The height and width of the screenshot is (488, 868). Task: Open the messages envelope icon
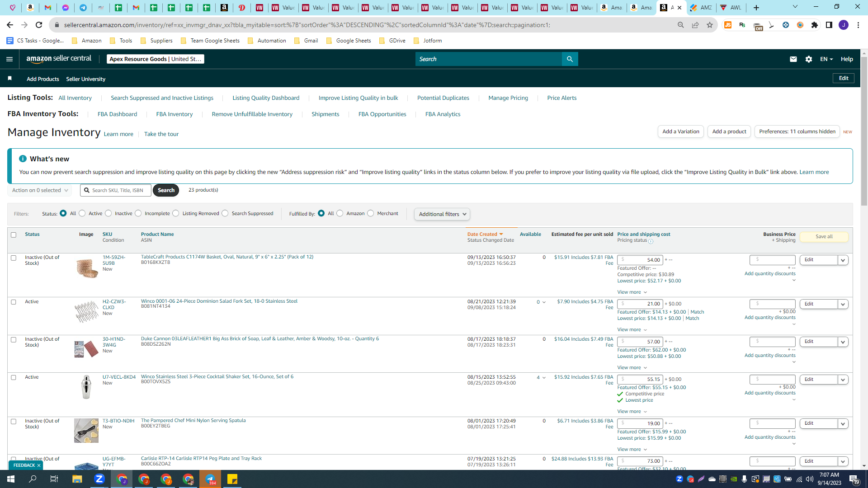point(793,59)
